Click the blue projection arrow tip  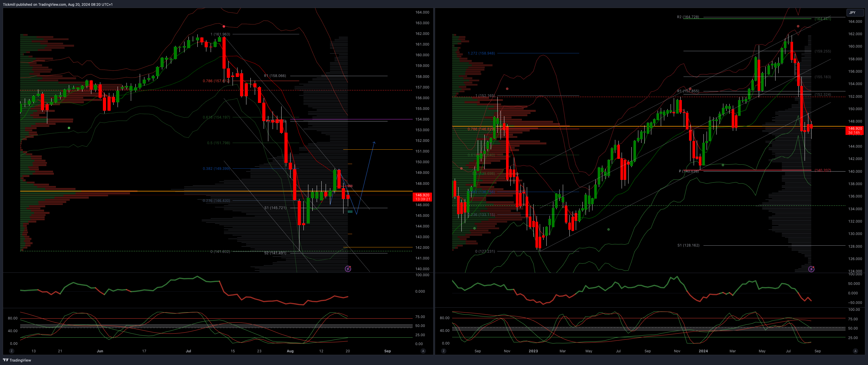[374, 142]
